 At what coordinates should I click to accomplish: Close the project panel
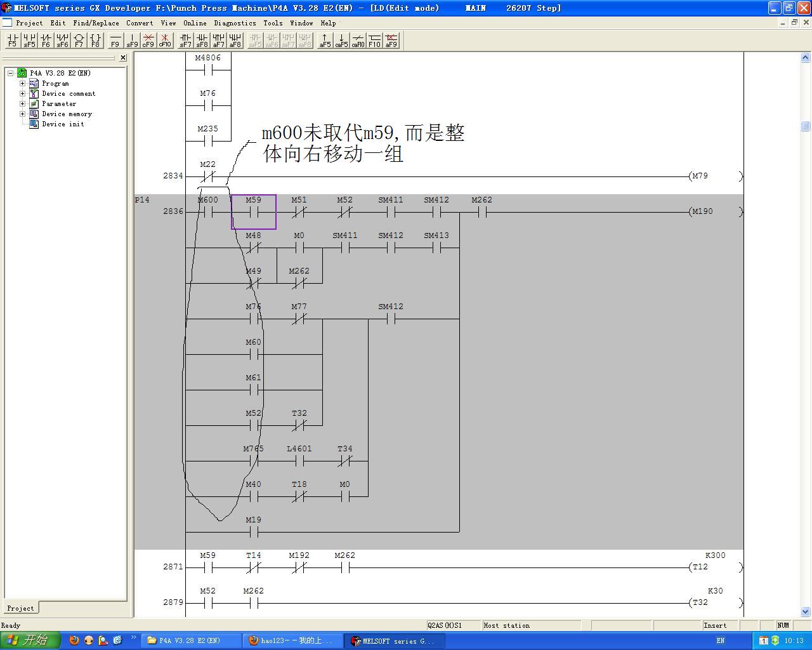(123, 58)
